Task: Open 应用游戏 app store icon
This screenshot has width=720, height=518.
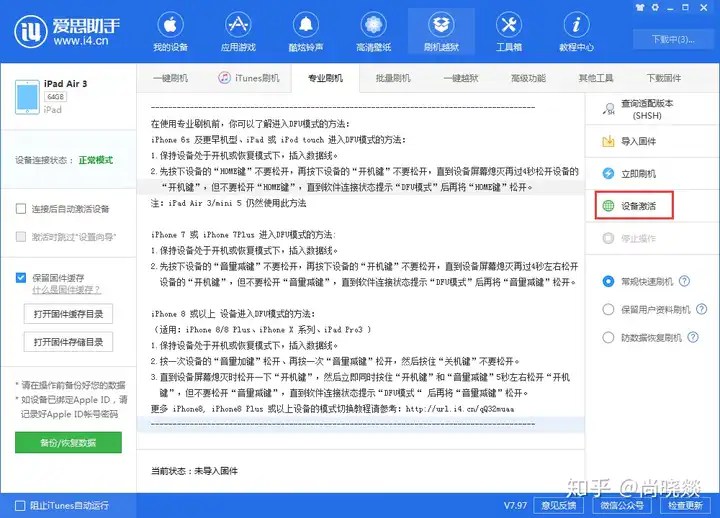Action: pyautogui.click(x=238, y=25)
